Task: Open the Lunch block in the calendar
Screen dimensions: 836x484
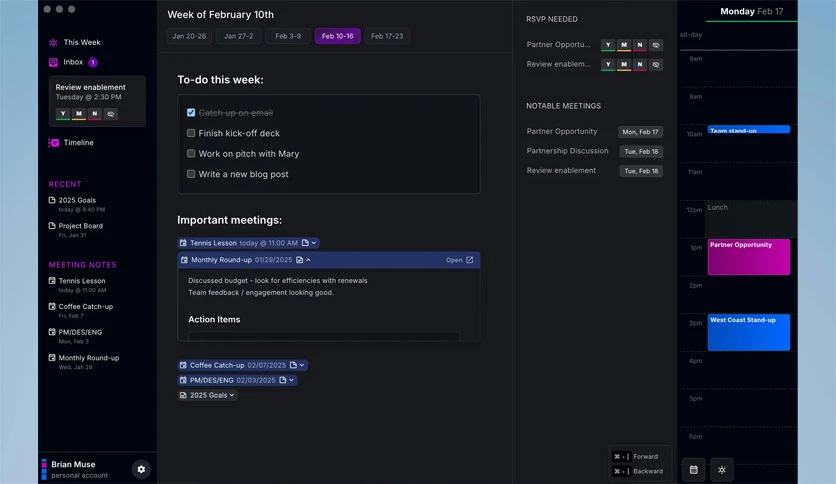Action: tap(752, 219)
